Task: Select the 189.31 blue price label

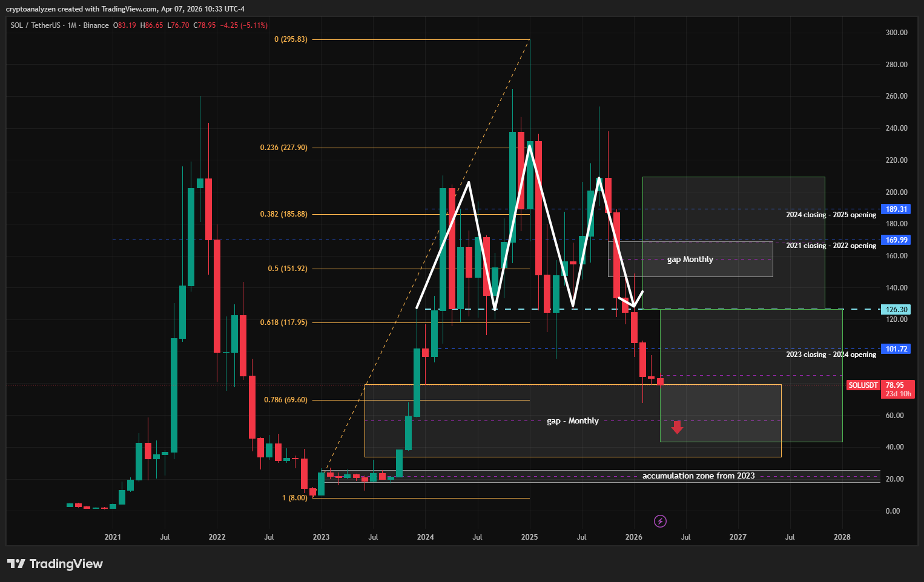Action: point(896,209)
